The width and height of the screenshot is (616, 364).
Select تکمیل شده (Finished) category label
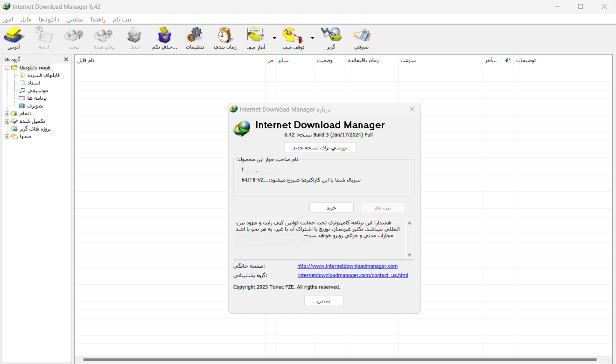pos(32,121)
